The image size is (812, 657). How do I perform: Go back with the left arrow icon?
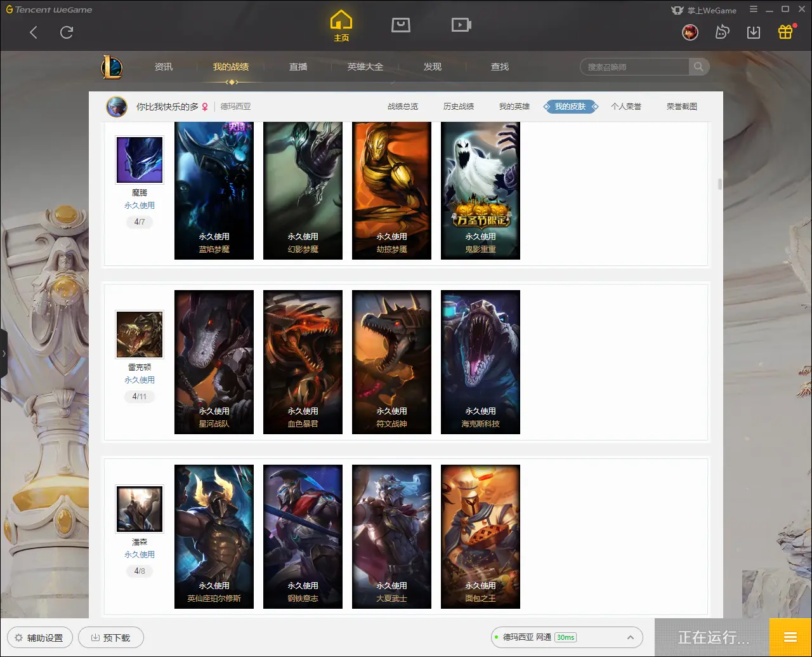[34, 32]
